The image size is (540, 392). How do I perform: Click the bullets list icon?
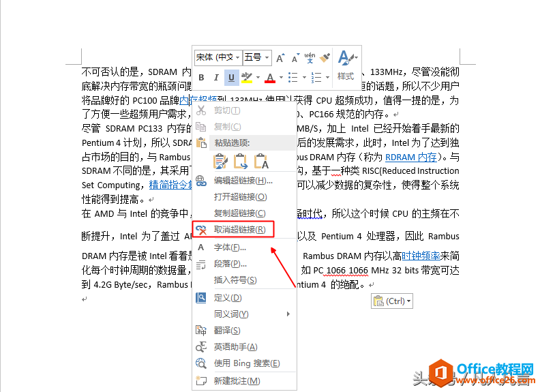pos(292,78)
